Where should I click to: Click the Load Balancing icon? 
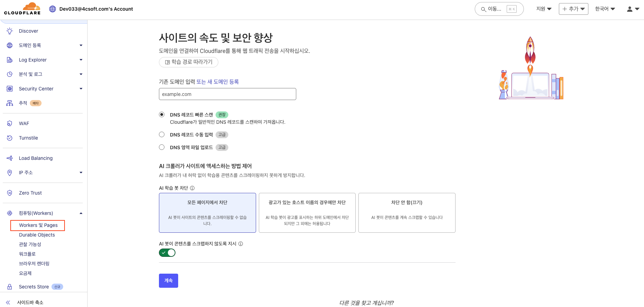[x=10, y=158]
